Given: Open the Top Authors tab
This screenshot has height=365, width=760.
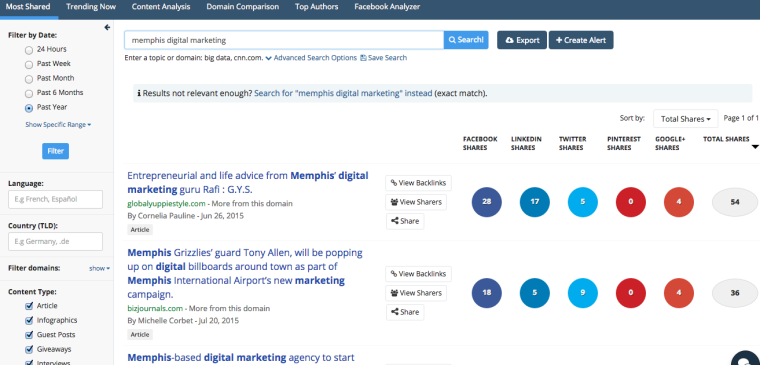Looking at the screenshot, I should (317, 7).
